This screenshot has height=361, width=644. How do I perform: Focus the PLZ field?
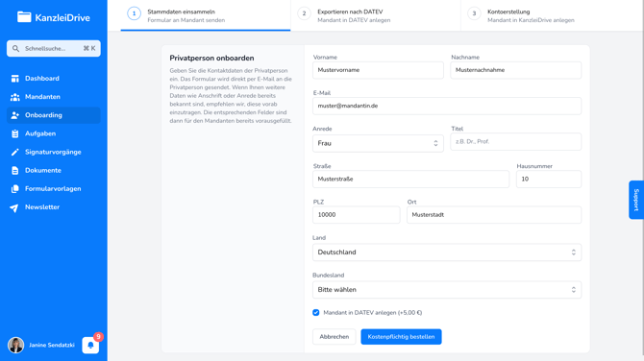click(356, 215)
